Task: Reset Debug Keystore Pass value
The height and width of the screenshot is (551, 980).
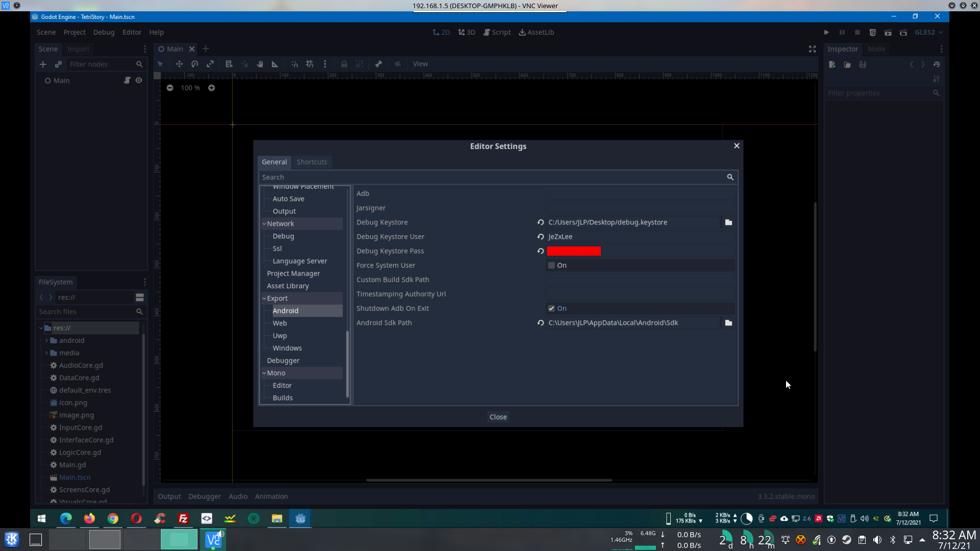Action: tap(541, 251)
